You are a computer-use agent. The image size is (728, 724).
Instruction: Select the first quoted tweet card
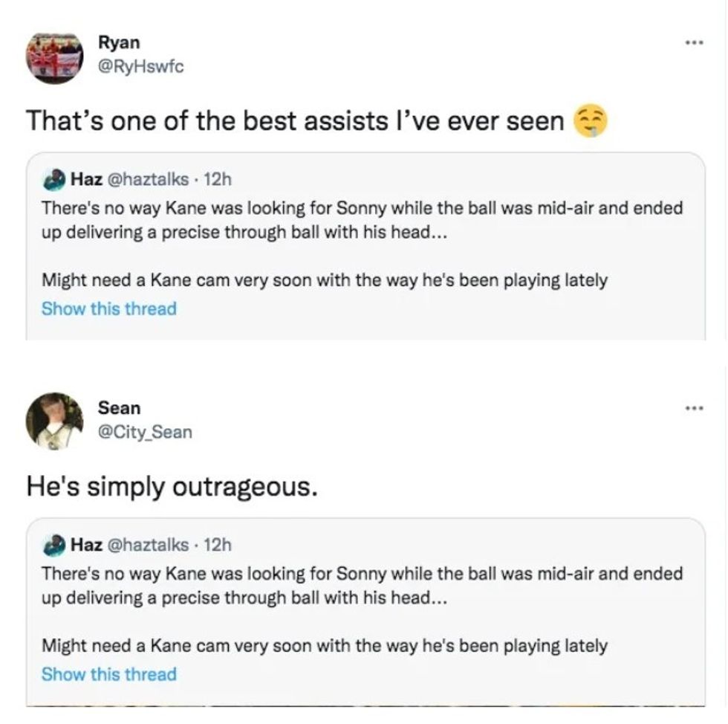click(x=364, y=245)
